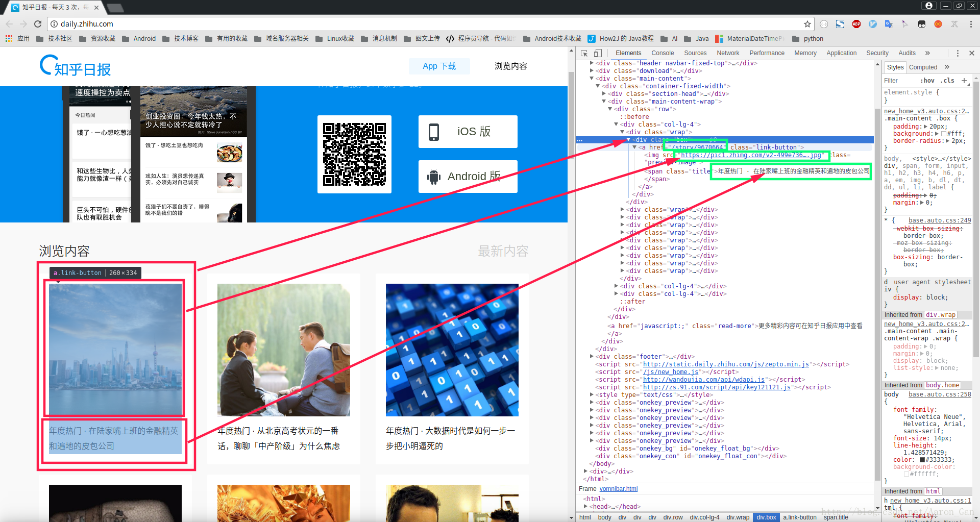This screenshot has width=980, height=522.
Task: Open the Google Translate extension icon
Action: (x=889, y=24)
